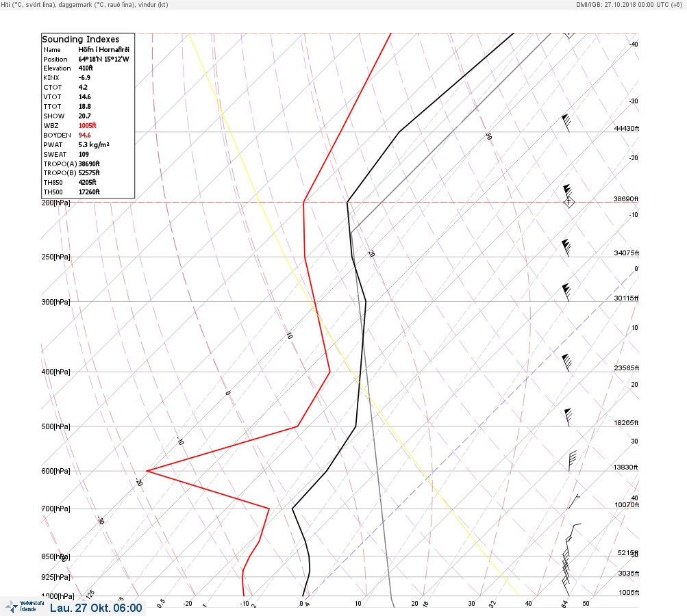Click the DMI/IGB 27.10.2018 00:00 UTC header
This screenshot has height=616, width=687.
click(x=629, y=5)
